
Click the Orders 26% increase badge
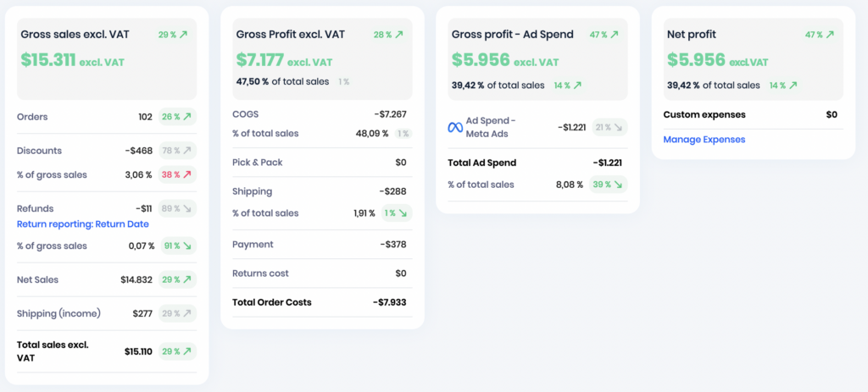pos(177,117)
